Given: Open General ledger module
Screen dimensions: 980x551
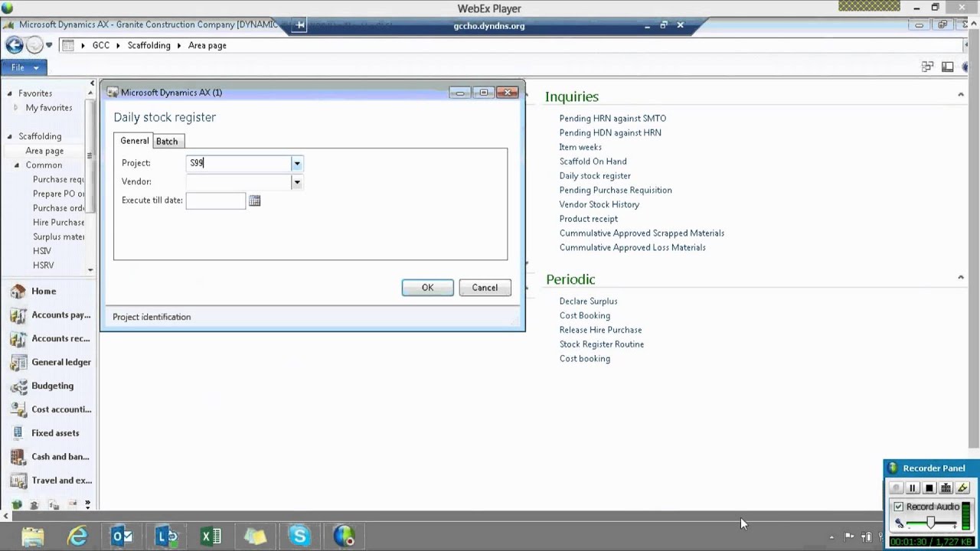Looking at the screenshot, I should click(x=48, y=362).
